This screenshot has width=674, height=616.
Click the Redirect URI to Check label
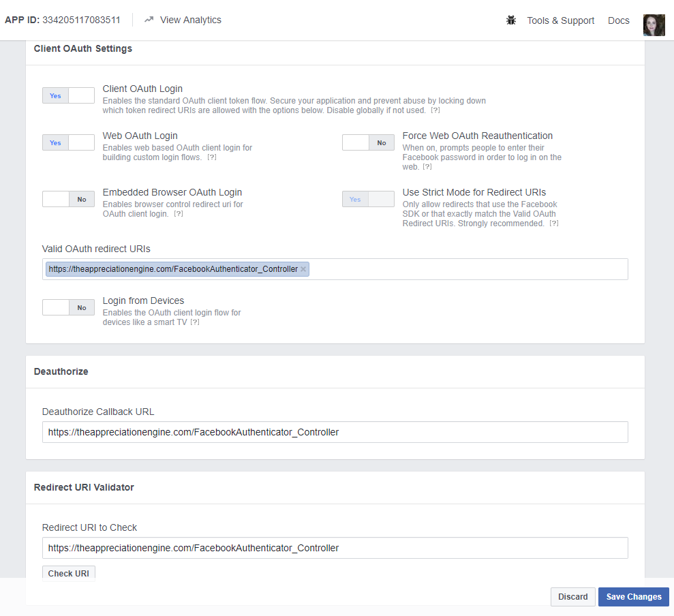click(89, 527)
